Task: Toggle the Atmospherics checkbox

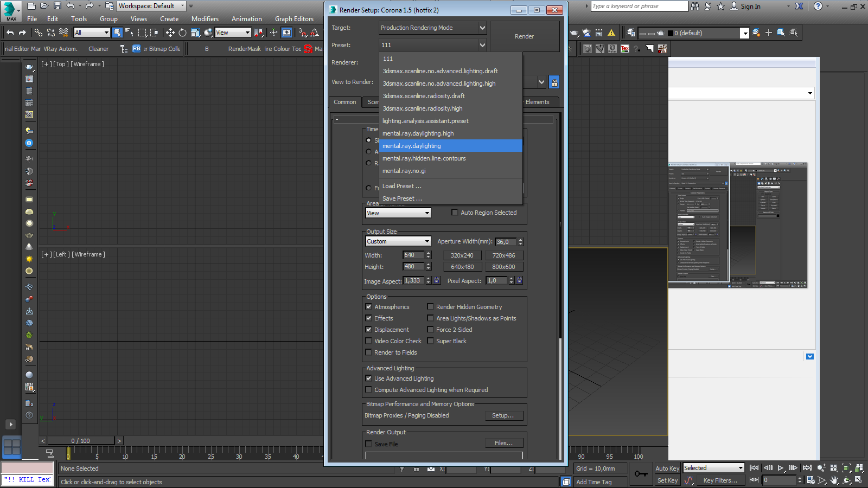Action: pyautogui.click(x=369, y=307)
